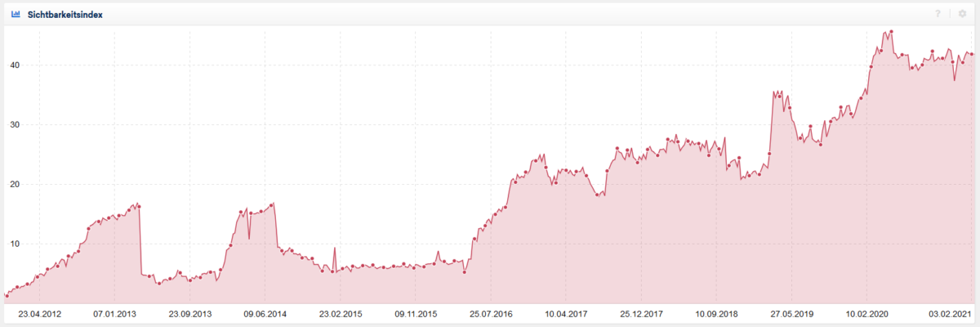Screen dimensions: 980x327
Task: Click the x-axis date 23.02.2015
Action: [x=341, y=314]
